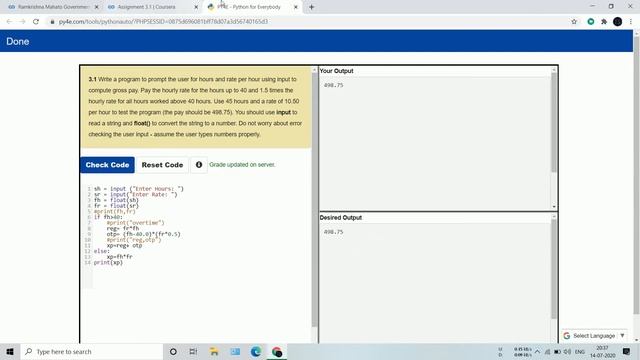Click the Your Output panel scrollbar
Viewport: 640px width, 360px height.
pyautogui.click(x=554, y=122)
